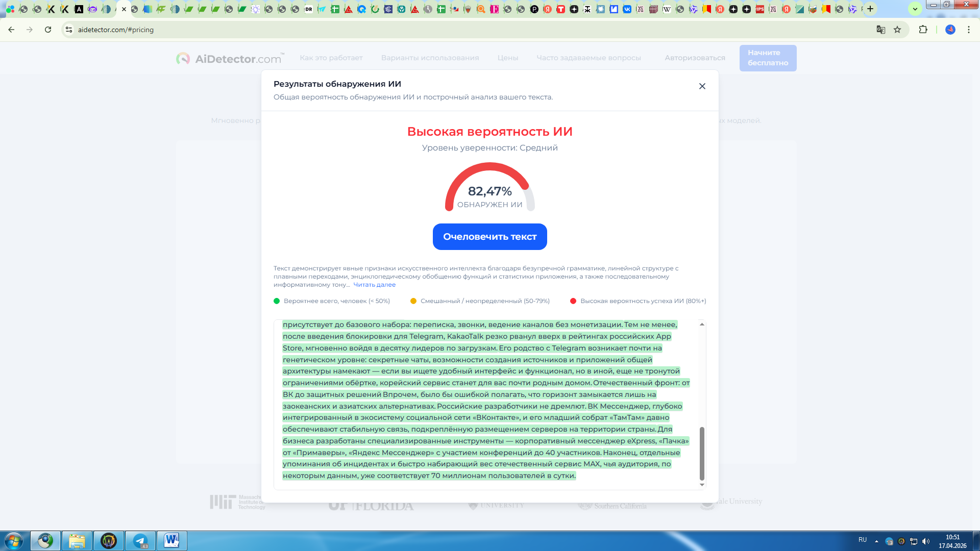Viewport: 980px width, 551px height.
Task: Open the Windows Start menu
Action: [14, 541]
